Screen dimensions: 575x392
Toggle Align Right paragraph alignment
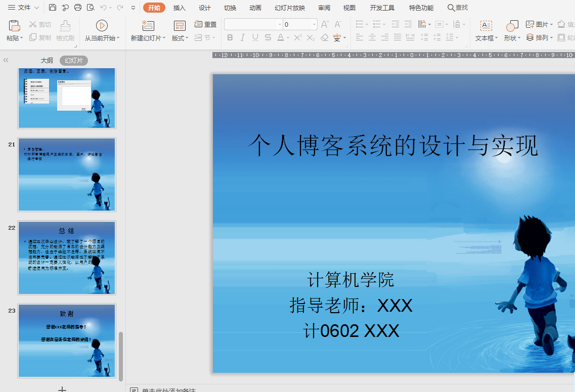[x=385, y=37]
